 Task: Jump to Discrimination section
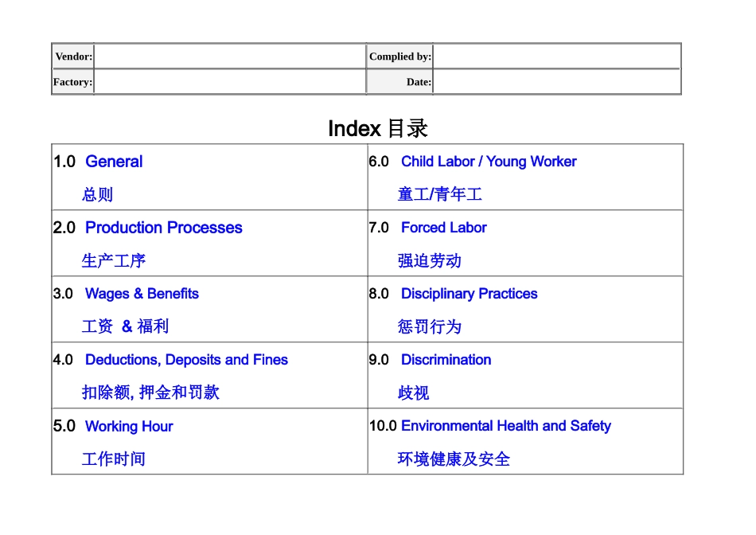(x=446, y=360)
